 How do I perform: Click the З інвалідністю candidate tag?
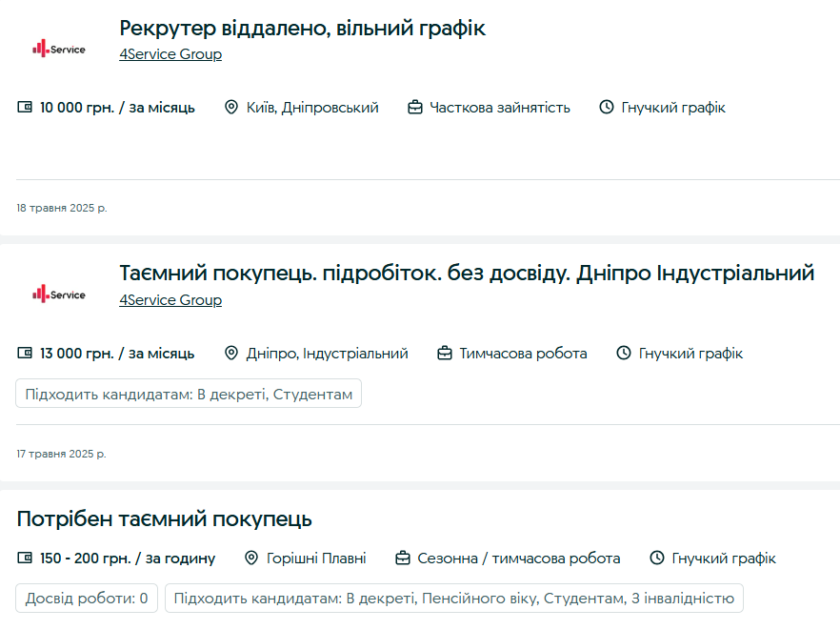[683, 599]
